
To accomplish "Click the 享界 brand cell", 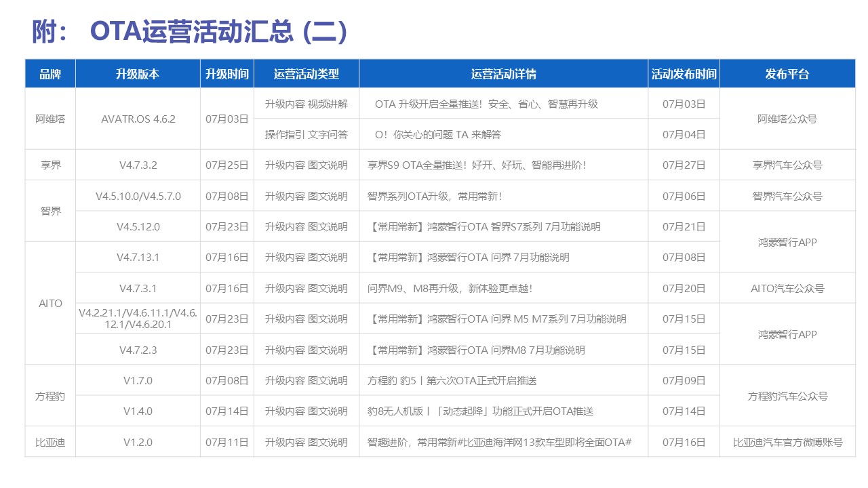I will [50, 165].
